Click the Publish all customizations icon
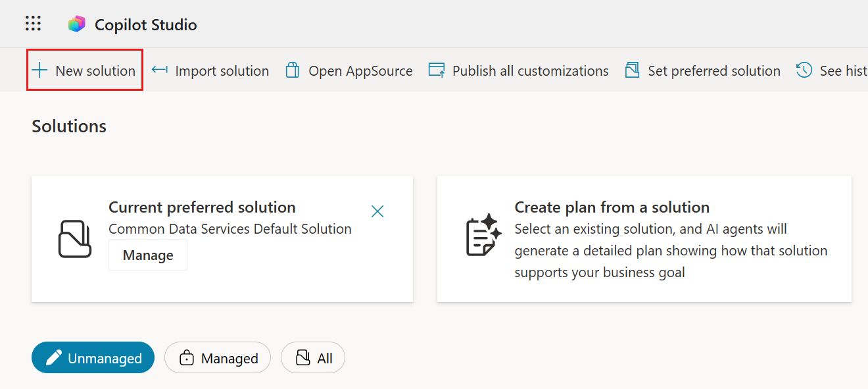 (437, 70)
